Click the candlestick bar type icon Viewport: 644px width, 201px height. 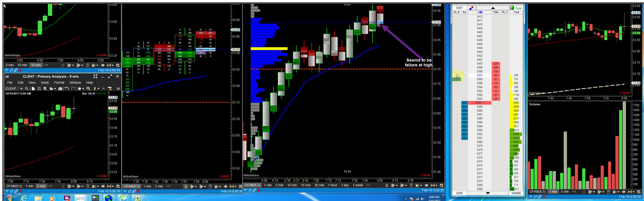(95, 89)
